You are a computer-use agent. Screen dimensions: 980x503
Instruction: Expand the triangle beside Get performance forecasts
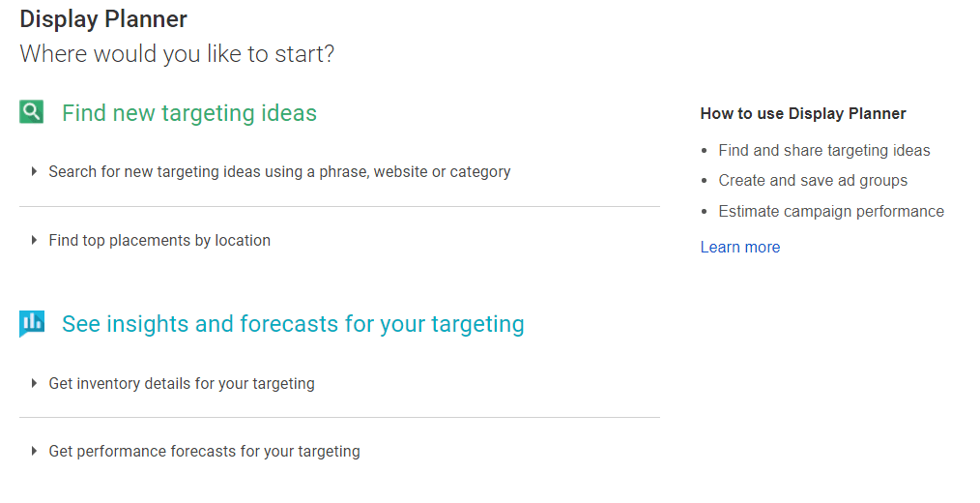[x=35, y=451]
